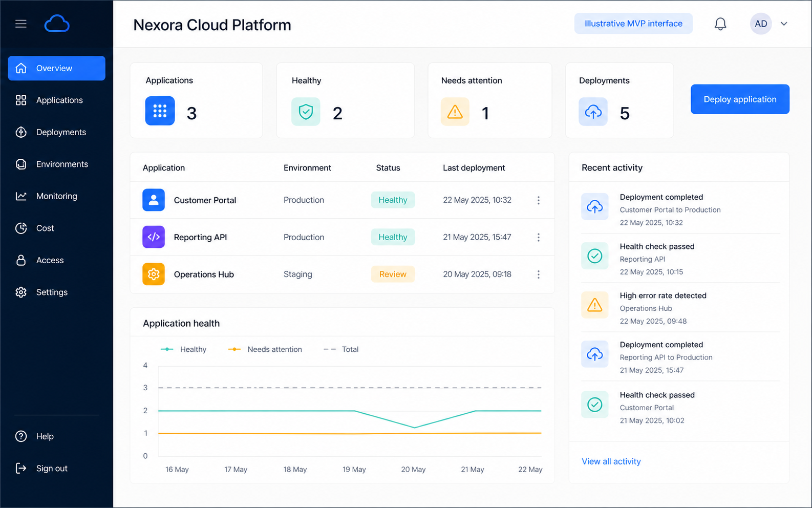Click the Illustrative MVP interface badge

pyautogui.click(x=633, y=24)
